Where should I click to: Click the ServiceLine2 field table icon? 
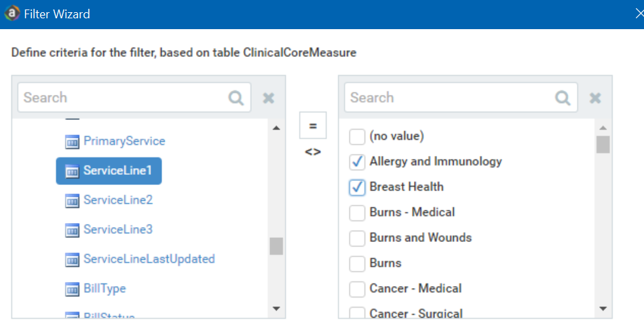pyautogui.click(x=72, y=201)
